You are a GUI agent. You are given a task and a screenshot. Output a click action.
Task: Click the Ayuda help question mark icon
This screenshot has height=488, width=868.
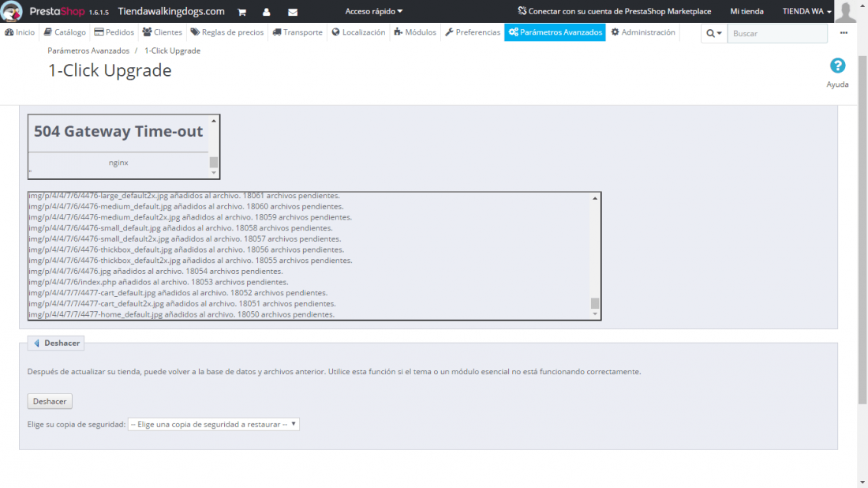(x=837, y=66)
